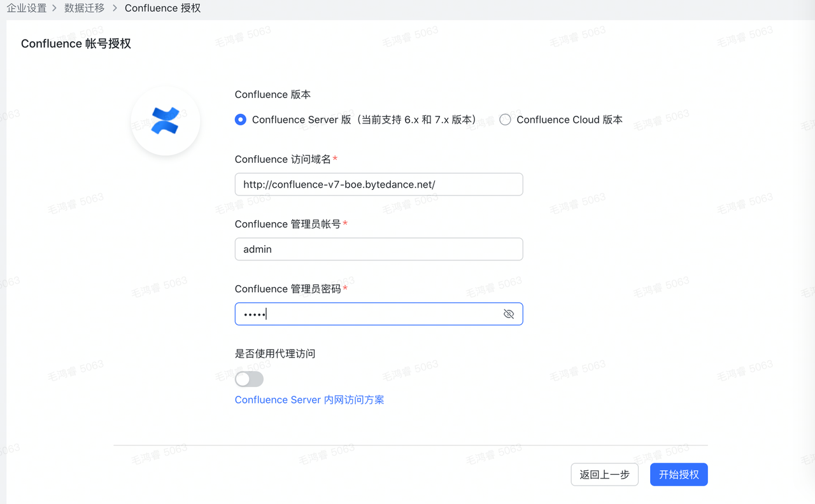Click the Confluence 版本 label
This screenshot has height=504, width=815.
click(x=273, y=94)
